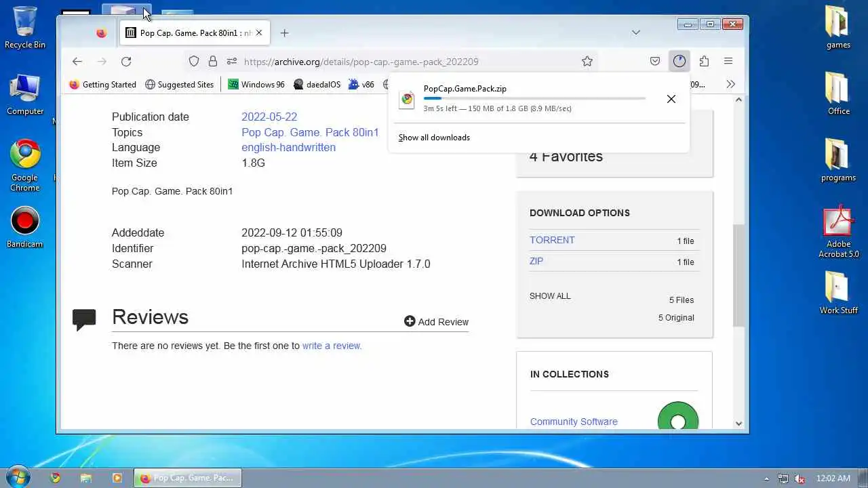868x488 pixels.
Task: Open the Firefox application menu
Action: 728,62
